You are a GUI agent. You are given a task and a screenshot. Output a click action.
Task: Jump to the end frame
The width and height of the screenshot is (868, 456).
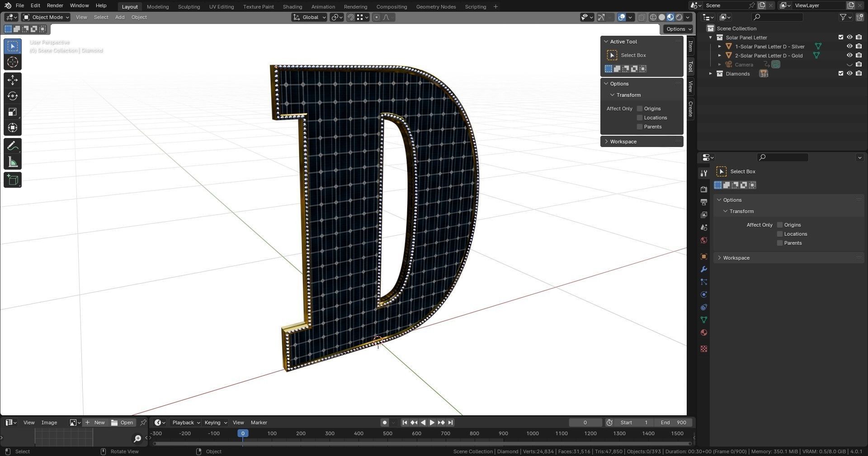coord(450,423)
